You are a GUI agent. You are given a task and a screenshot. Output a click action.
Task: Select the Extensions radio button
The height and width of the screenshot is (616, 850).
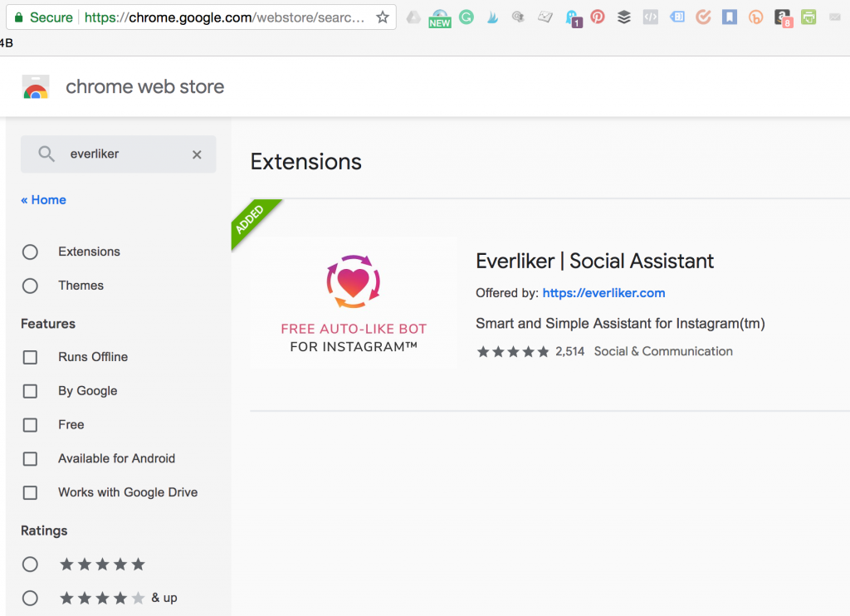31,252
